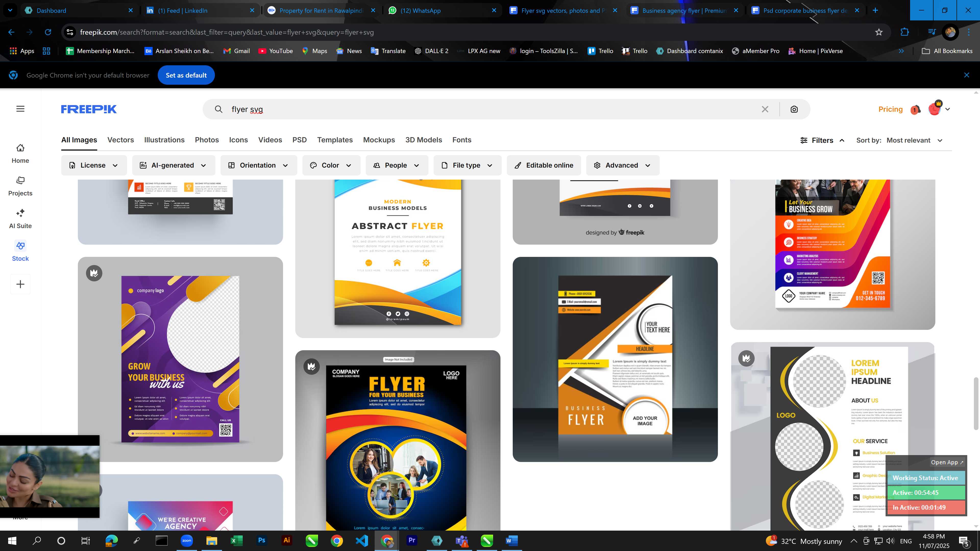980x551 pixels.
Task: Open Illustrator from the taskbar
Action: pos(286,541)
